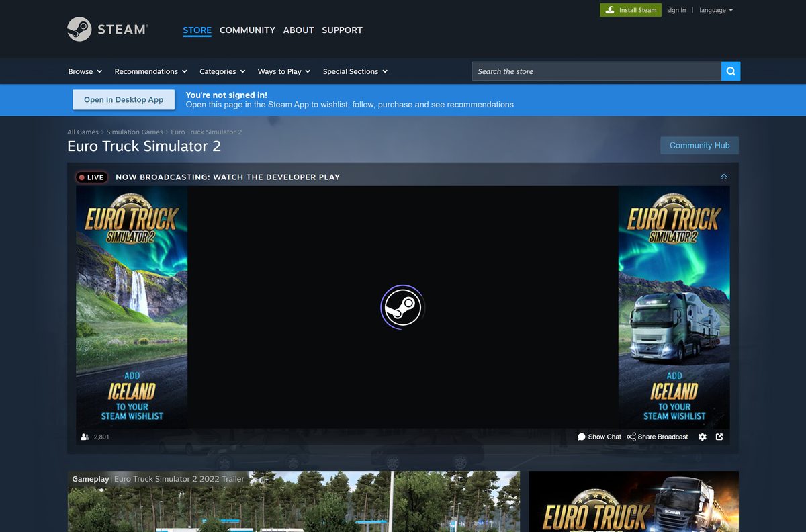Click the Open in Desktop App button
806x532 pixels.
click(x=124, y=99)
